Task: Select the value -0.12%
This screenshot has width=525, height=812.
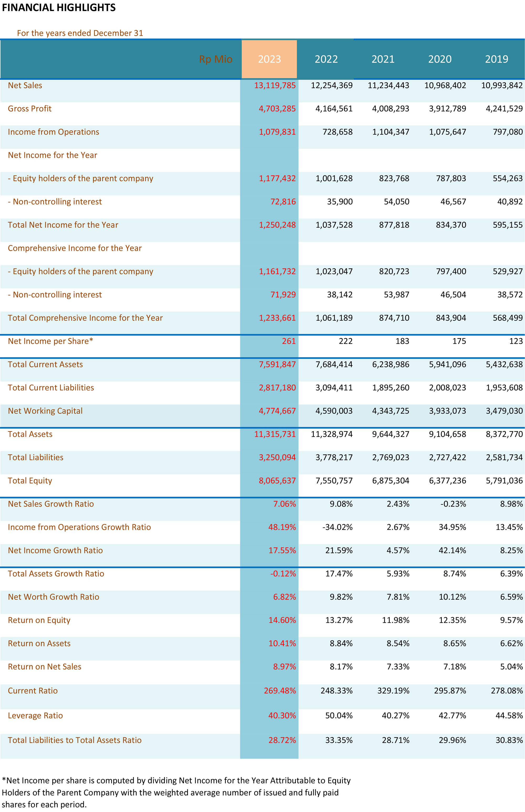Action: click(283, 574)
